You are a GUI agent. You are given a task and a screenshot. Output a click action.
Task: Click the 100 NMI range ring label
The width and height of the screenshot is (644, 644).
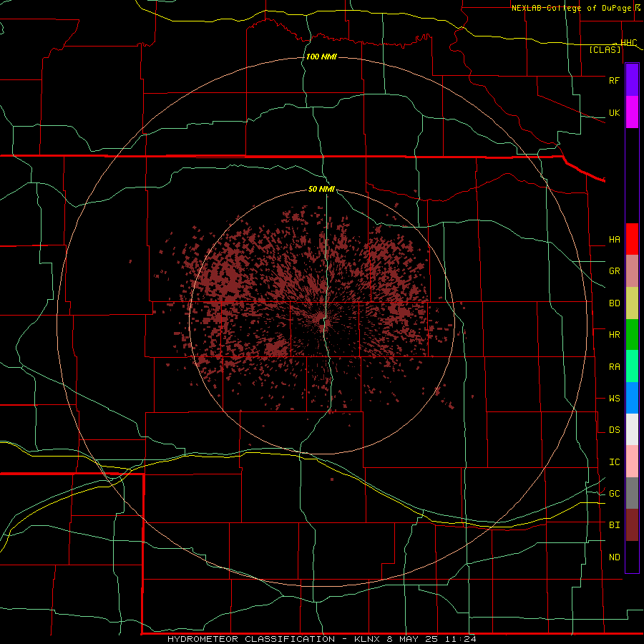coord(321,57)
